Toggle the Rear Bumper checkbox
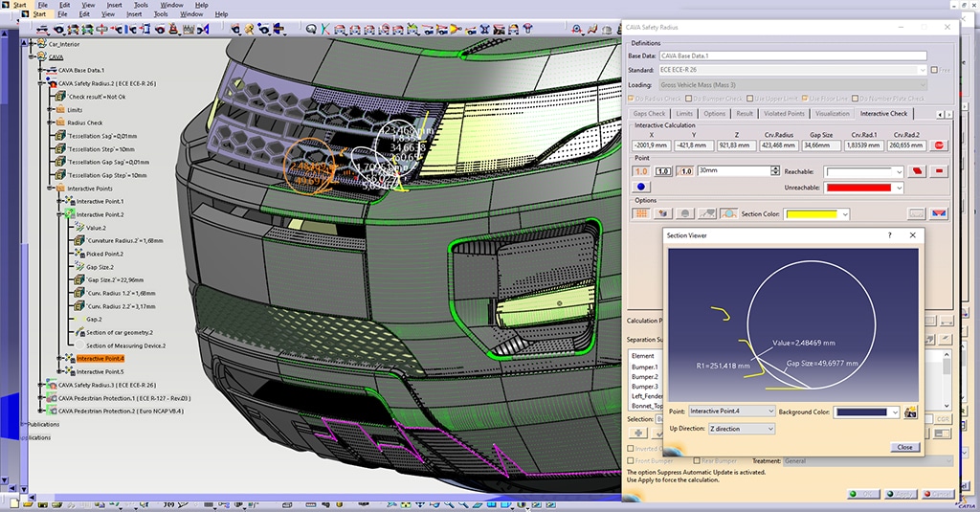The width and height of the screenshot is (980, 512). [x=697, y=460]
